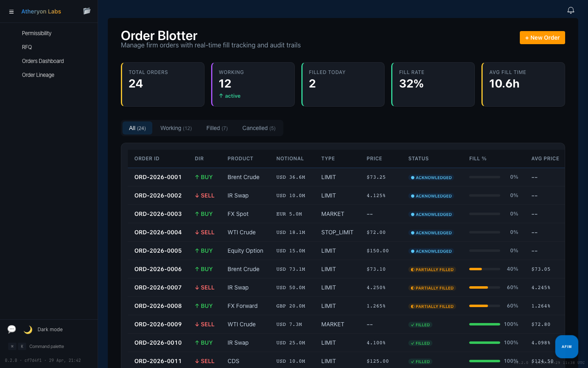Open order ORD-2026-0008

(158, 306)
